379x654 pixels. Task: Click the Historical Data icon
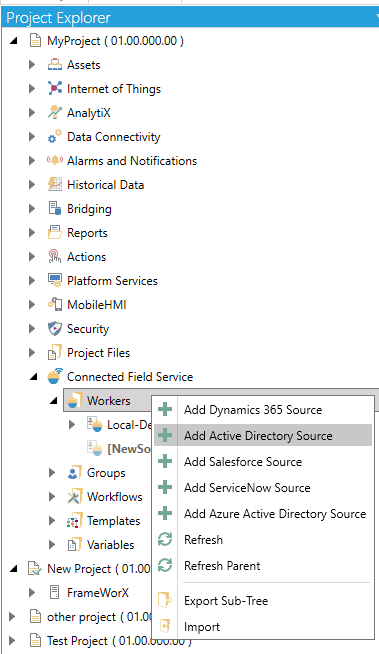[x=55, y=184]
